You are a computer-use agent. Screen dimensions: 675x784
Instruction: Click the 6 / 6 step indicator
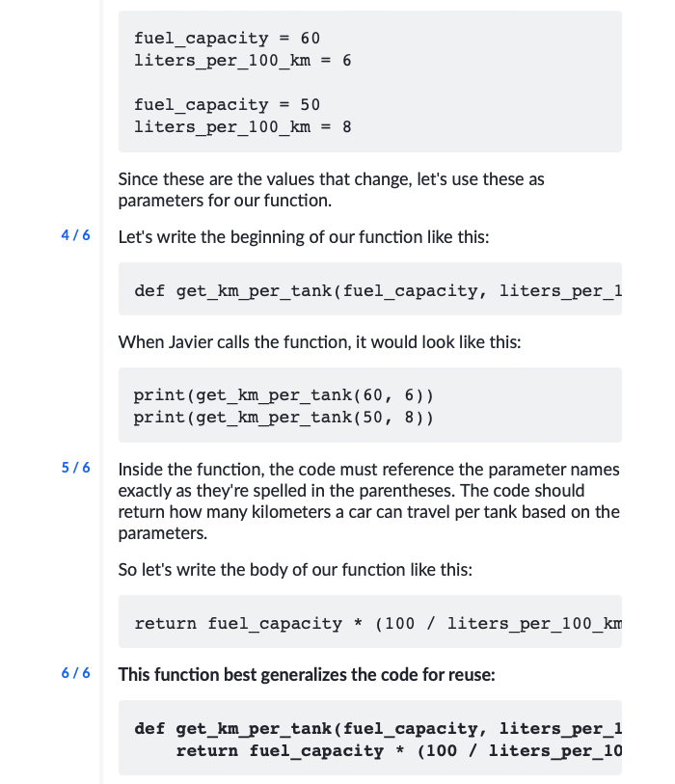(x=75, y=673)
